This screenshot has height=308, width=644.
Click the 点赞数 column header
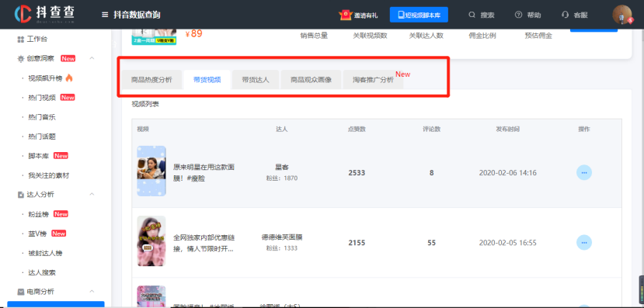(x=357, y=130)
